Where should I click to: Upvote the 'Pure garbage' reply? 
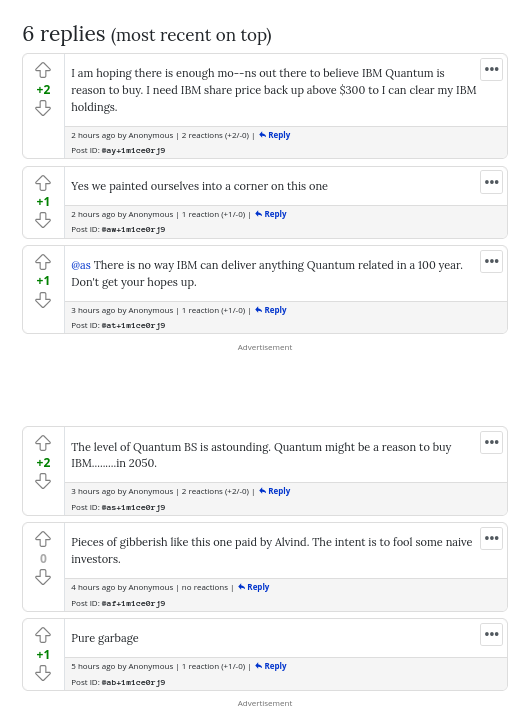click(43, 635)
